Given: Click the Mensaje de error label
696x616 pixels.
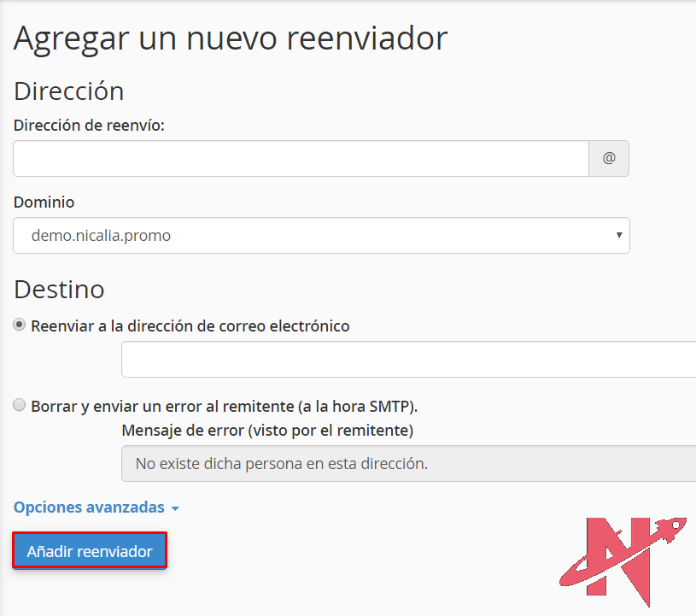Looking at the screenshot, I should pos(267,429).
